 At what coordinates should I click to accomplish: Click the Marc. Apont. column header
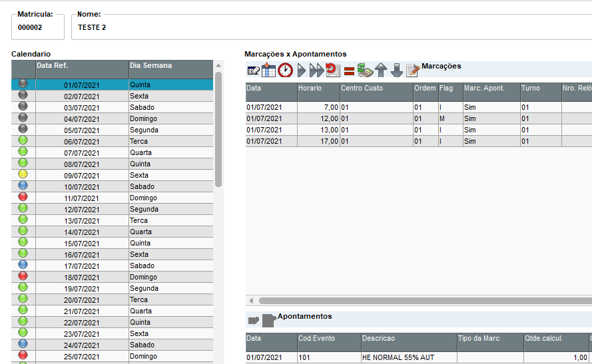[491, 92]
